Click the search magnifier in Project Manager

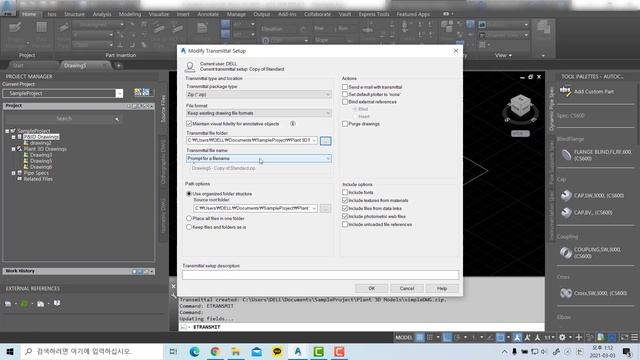117,119
